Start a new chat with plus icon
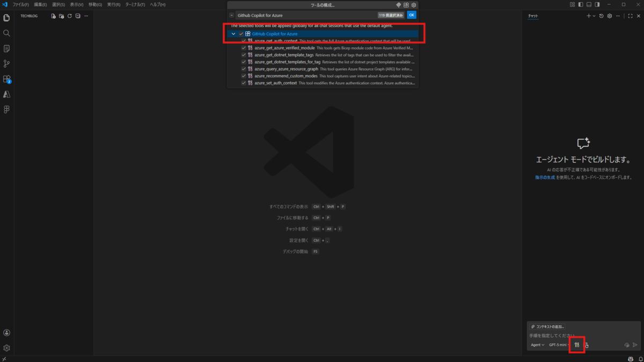This screenshot has height=362, width=644. tap(588, 16)
